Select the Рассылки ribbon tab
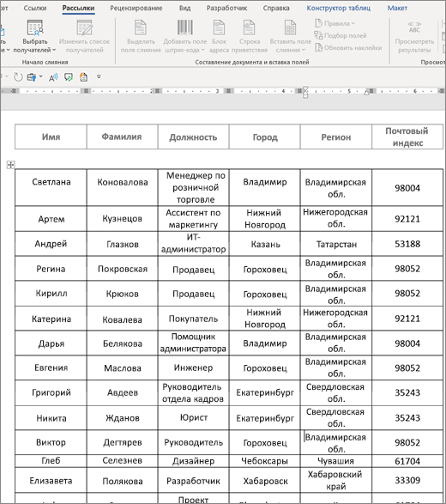 coord(78,8)
